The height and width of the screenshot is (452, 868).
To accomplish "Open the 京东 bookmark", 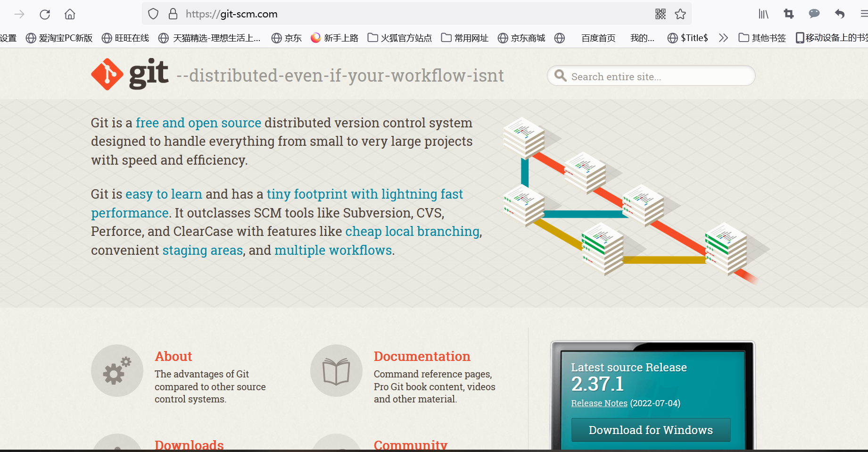I will point(287,38).
